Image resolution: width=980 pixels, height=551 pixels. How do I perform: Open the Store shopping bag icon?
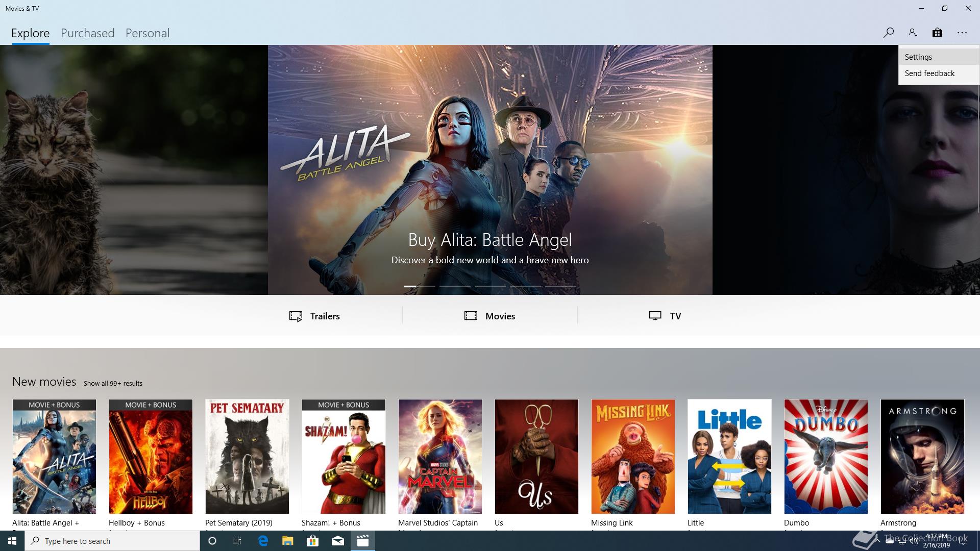(x=937, y=33)
